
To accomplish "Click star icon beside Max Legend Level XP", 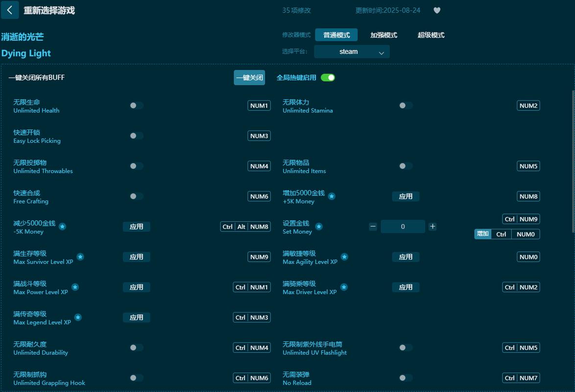I will (78, 318).
